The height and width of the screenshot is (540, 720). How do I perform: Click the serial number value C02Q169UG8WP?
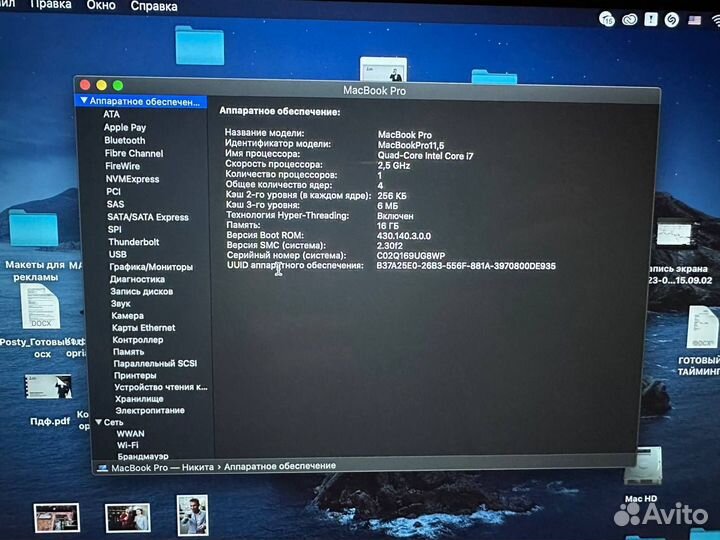pos(411,256)
